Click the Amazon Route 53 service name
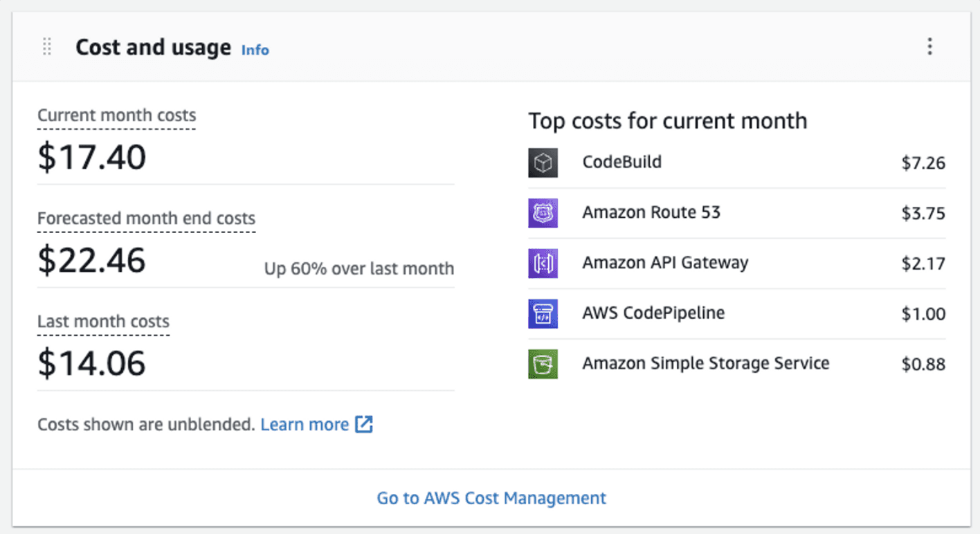Viewport: 980px width, 534px height. click(x=651, y=212)
